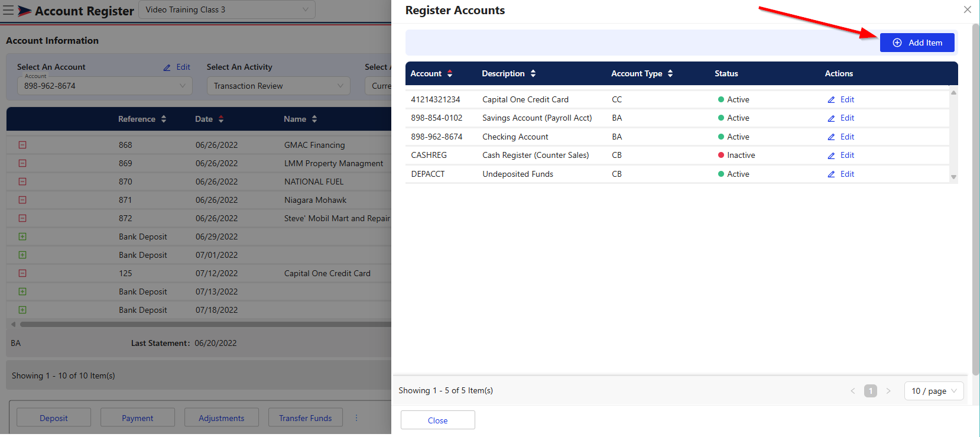The image size is (980, 437).
Task: Click Edit link for Savings Account (Payroll Acct)
Action: [847, 118]
